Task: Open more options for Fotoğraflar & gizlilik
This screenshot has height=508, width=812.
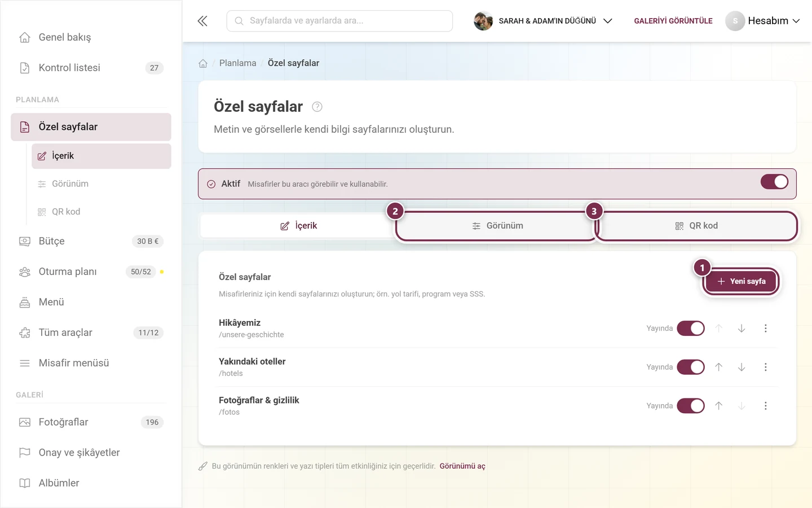Action: 766,406
